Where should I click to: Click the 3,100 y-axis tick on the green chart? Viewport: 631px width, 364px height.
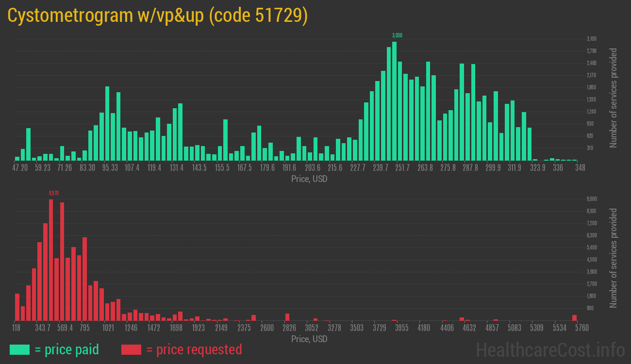591,39
